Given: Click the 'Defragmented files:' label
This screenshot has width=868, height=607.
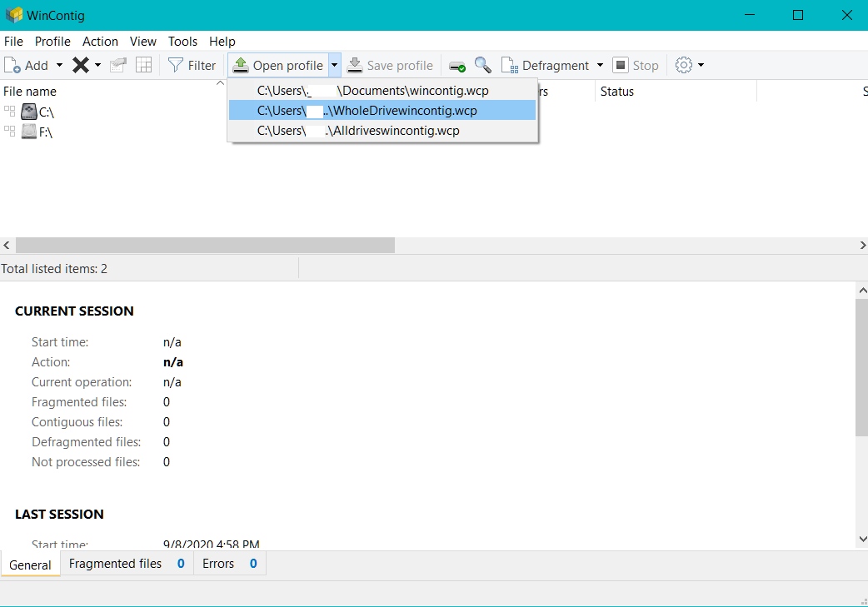Looking at the screenshot, I should (x=87, y=441).
